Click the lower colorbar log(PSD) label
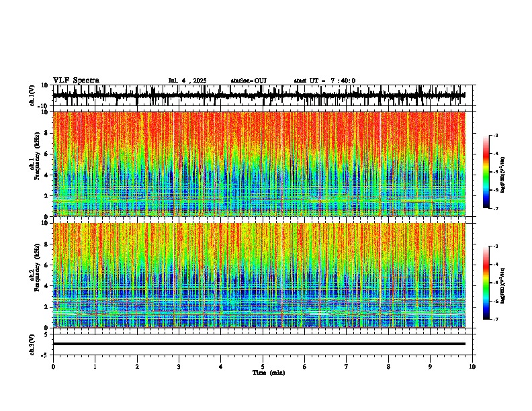The height and width of the screenshot is (411, 532). tap(503, 285)
